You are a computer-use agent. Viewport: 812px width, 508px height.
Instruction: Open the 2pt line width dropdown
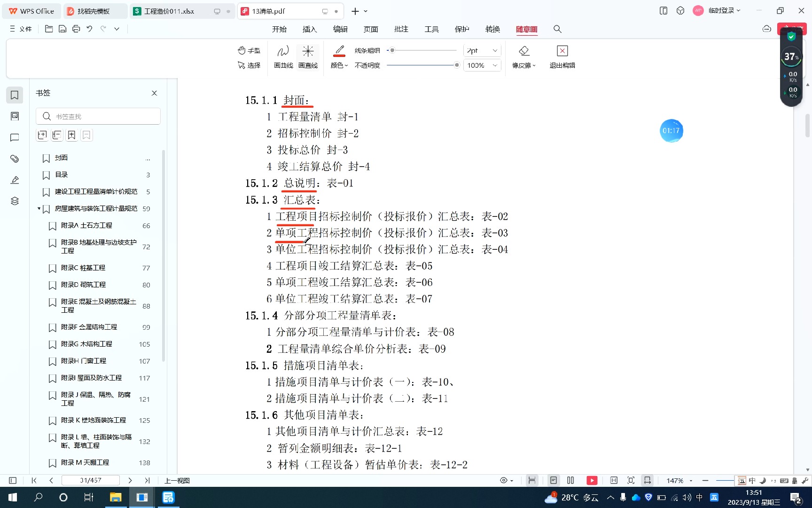tap(482, 50)
